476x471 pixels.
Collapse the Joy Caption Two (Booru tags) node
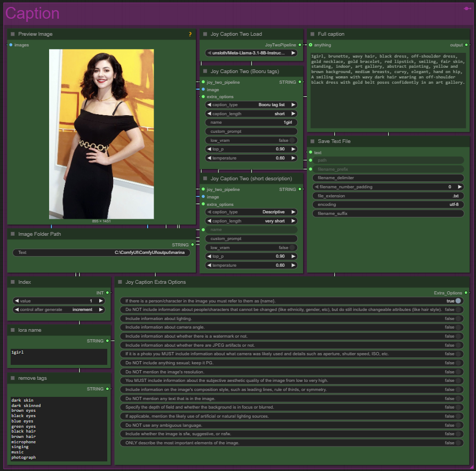205,71
